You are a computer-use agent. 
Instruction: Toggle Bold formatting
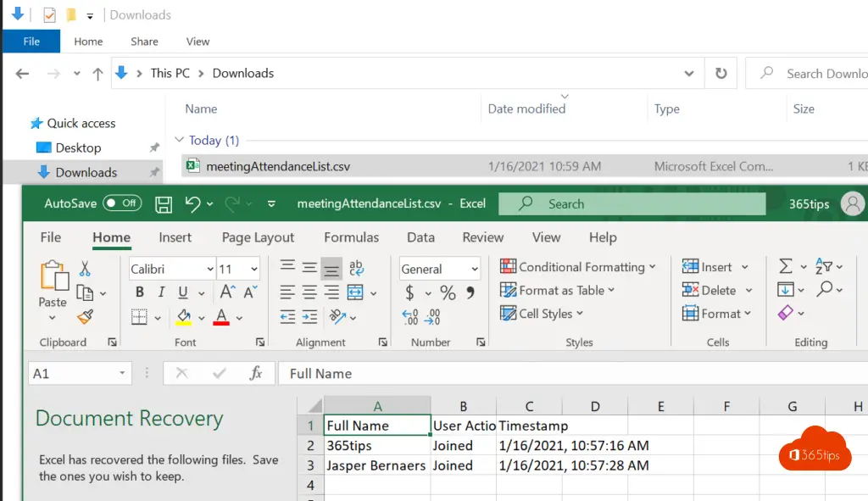point(140,292)
